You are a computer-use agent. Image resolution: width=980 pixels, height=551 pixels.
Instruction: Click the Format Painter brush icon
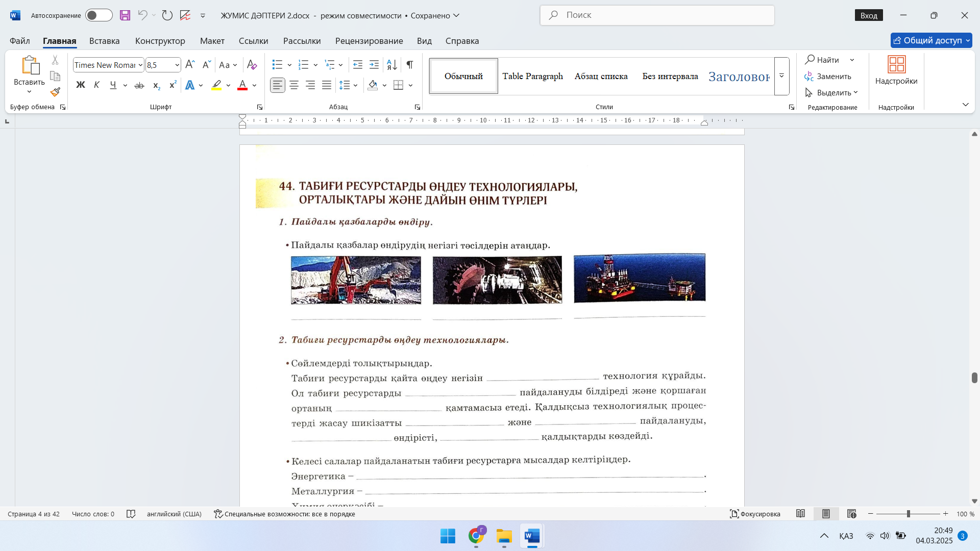[x=55, y=92]
